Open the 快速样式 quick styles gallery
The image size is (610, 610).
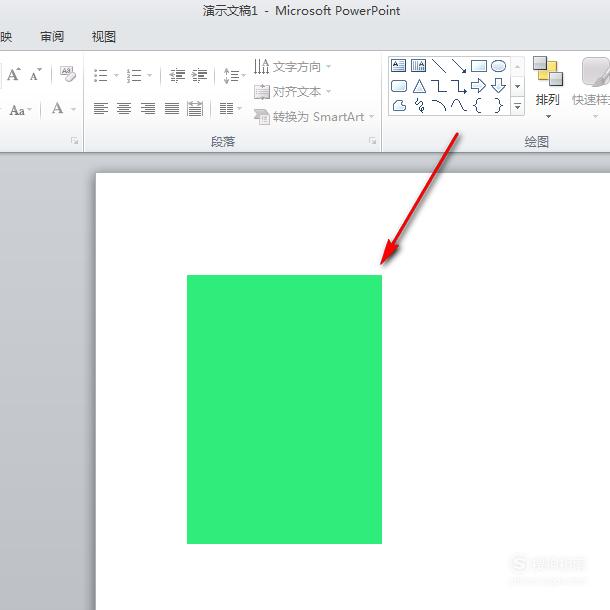tap(592, 88)
